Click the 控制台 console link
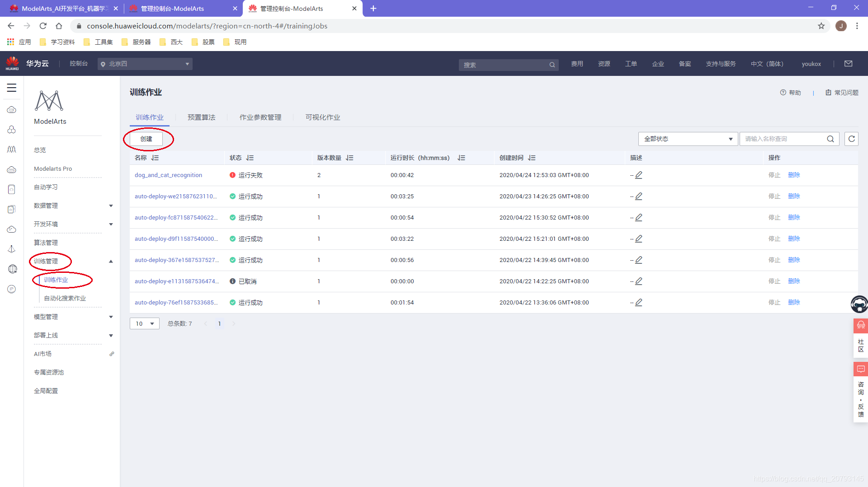This screenshot has height=487, width=868. click(x=79, y=64)
